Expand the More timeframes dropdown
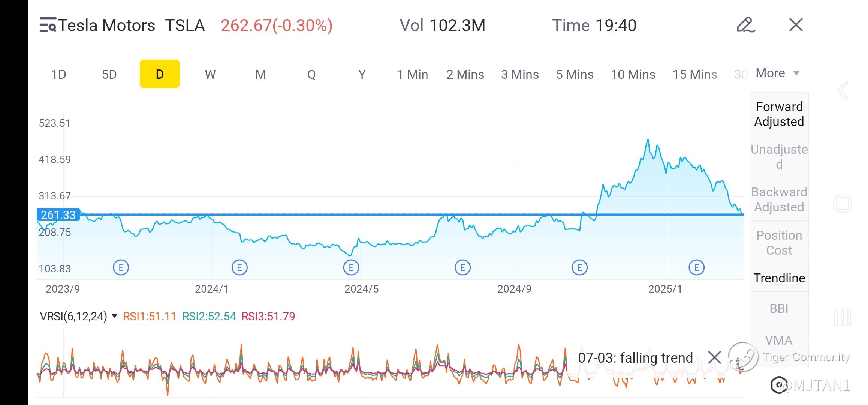 pos(777,73)
